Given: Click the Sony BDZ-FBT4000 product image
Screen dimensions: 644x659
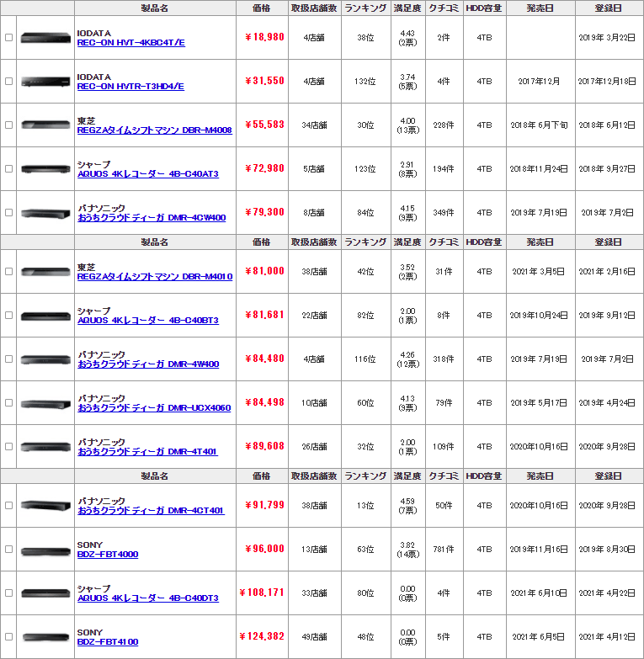Looking at the screenshot, I should [x=45, y=551].
